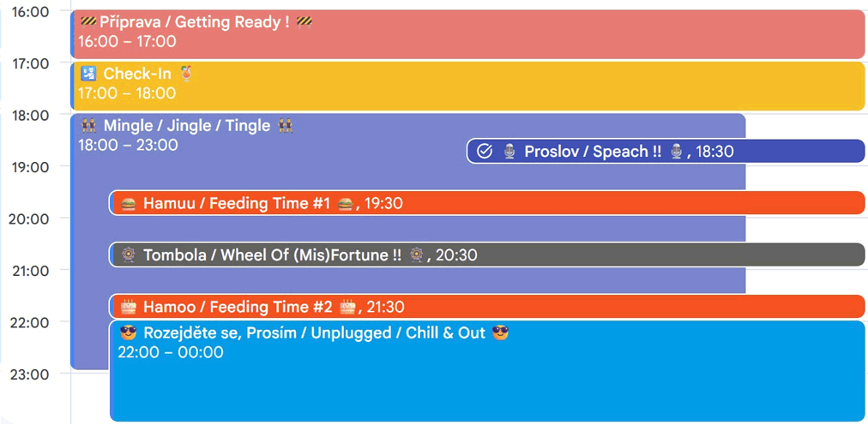Click the dancers emoji before Mingle
This screenshot has height=425, width=868.
tap(87, 126)
